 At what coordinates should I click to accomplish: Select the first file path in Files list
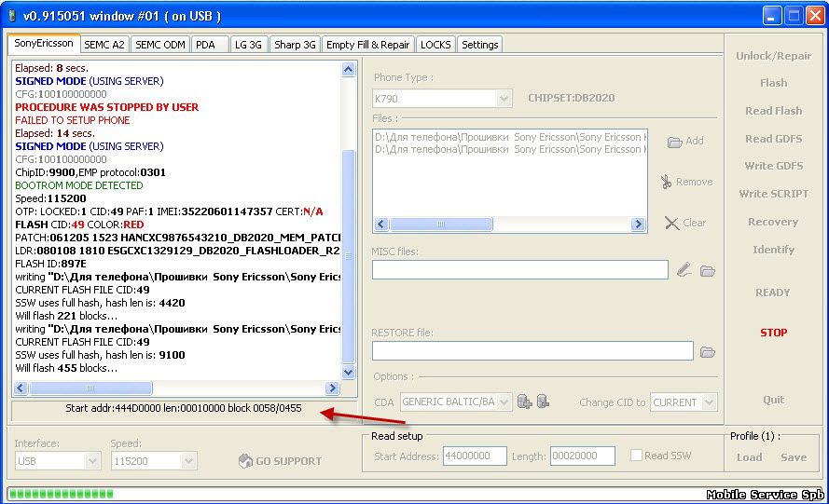pyautogui.click(x=510, y=137)
